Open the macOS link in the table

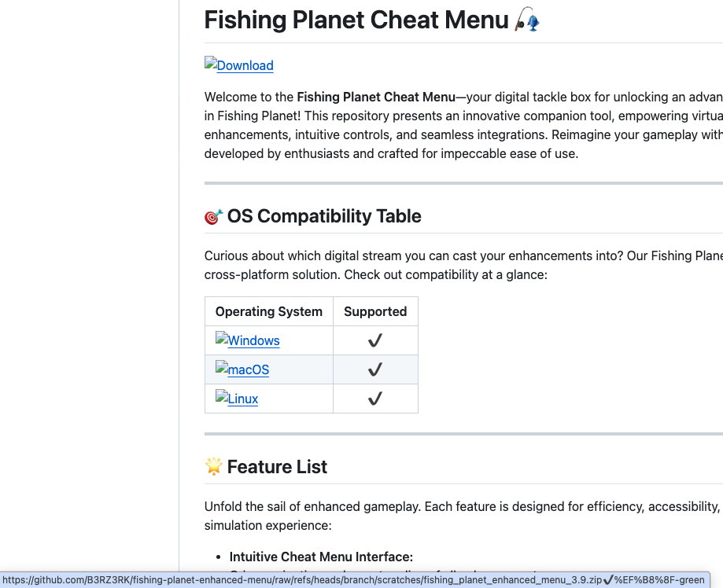(x=248, y=370)
